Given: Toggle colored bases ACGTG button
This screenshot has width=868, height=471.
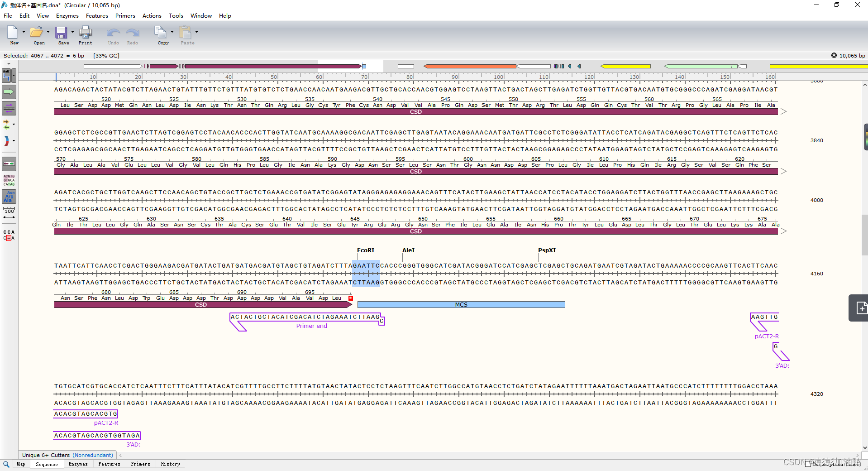Looking at the screenshot, I should (9, 180).
